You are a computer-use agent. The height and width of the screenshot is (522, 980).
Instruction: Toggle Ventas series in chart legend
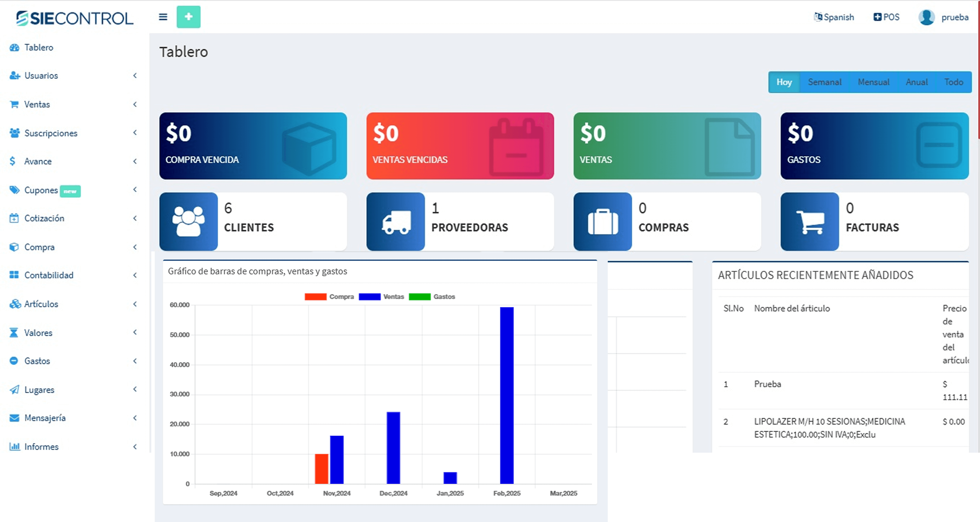[369, 297]
